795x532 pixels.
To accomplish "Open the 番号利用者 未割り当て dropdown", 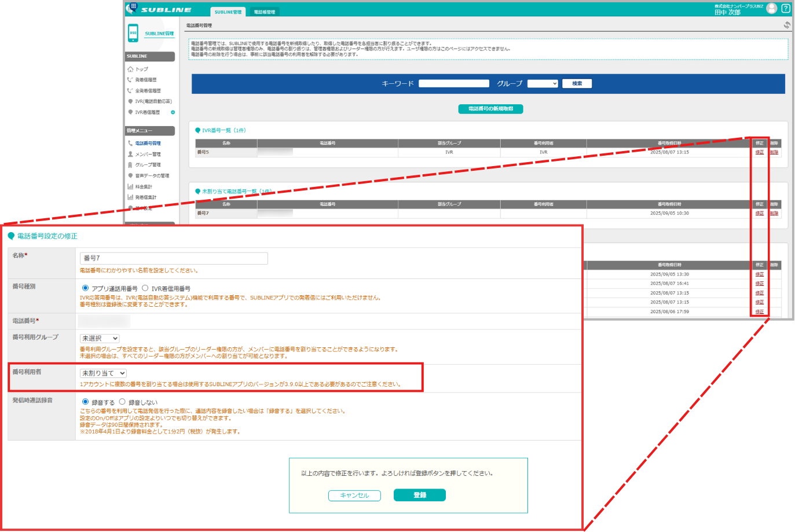I will tap(103, 373).
